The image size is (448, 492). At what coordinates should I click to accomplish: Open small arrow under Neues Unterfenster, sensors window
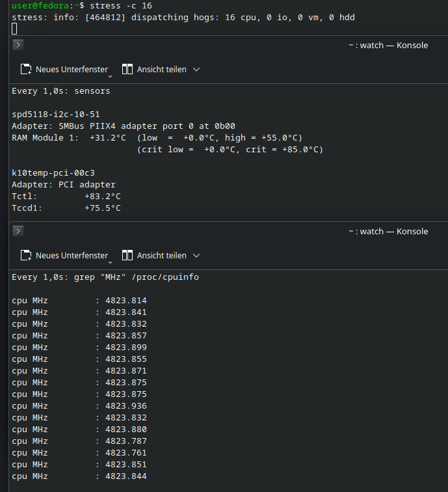coord(110,76)
